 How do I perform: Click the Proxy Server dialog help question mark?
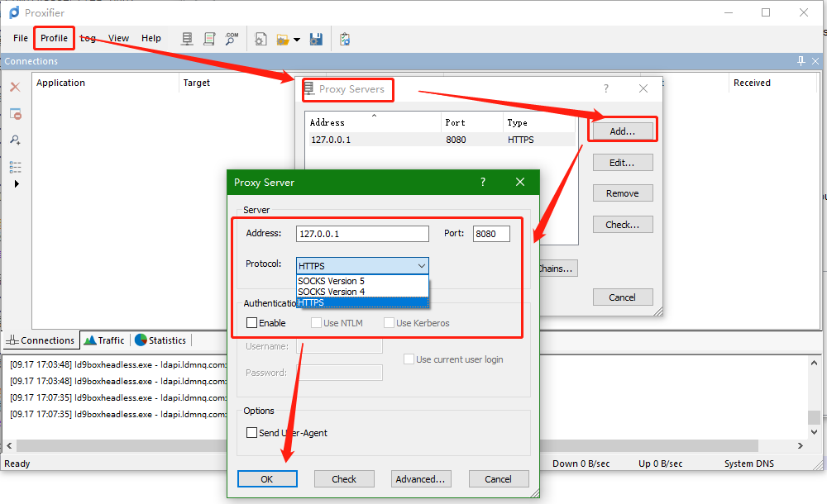[x=483, y=182]
